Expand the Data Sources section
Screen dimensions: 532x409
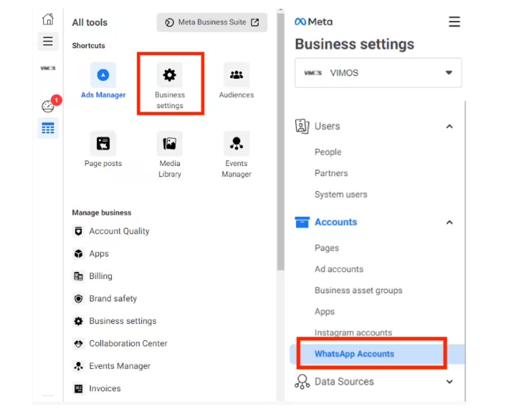[x=449, y=382]
